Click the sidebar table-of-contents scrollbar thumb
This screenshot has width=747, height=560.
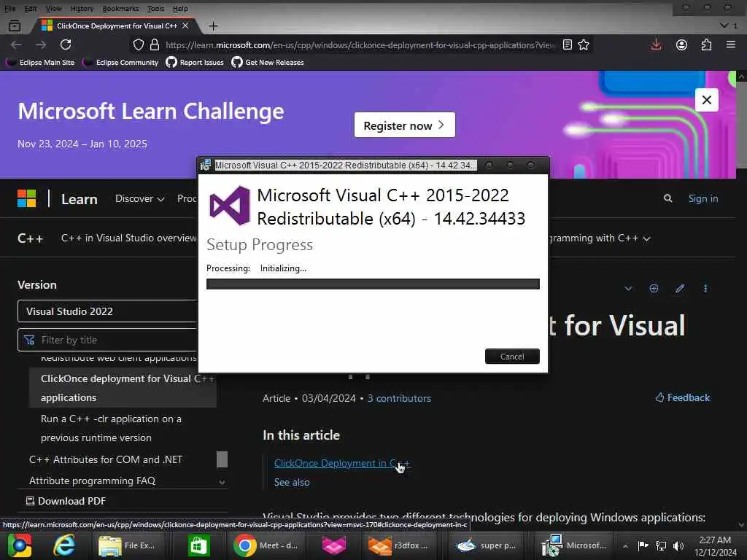(222, 459)
